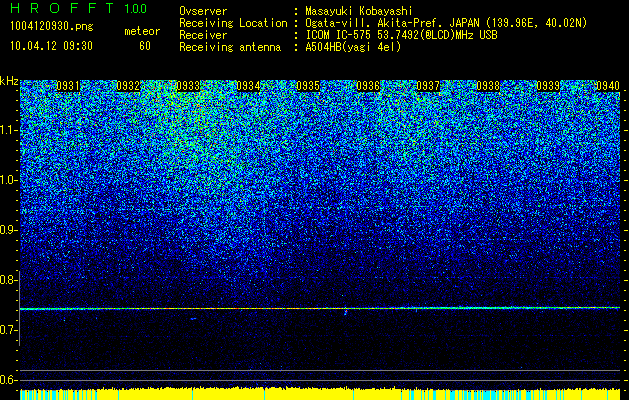Click the 1.0.0 version number
This screenshot has height=400, width=629.
(x=135, y=8)
